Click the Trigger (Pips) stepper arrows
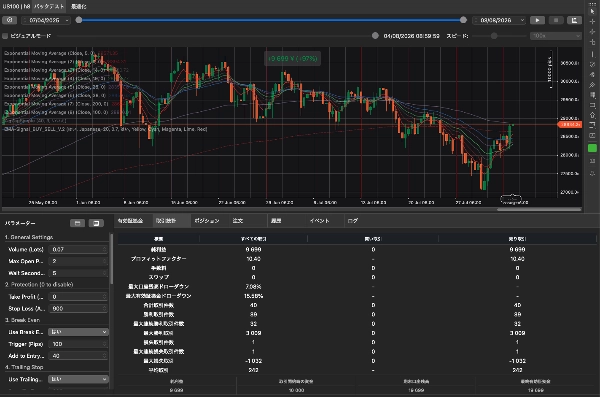This screenshot has height=397, width=600. (x=105, y=344)
